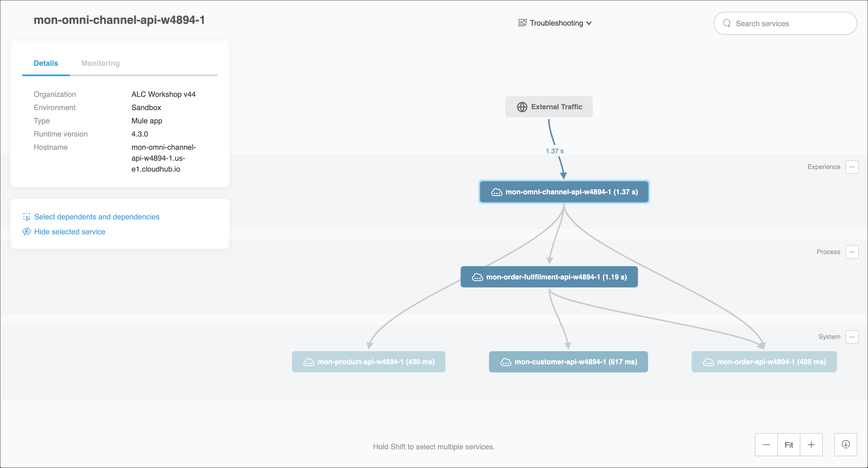The image size is (868, 468).
Task: Click the download graph icon
Action: pyautogui.click(x=846, y=444)
